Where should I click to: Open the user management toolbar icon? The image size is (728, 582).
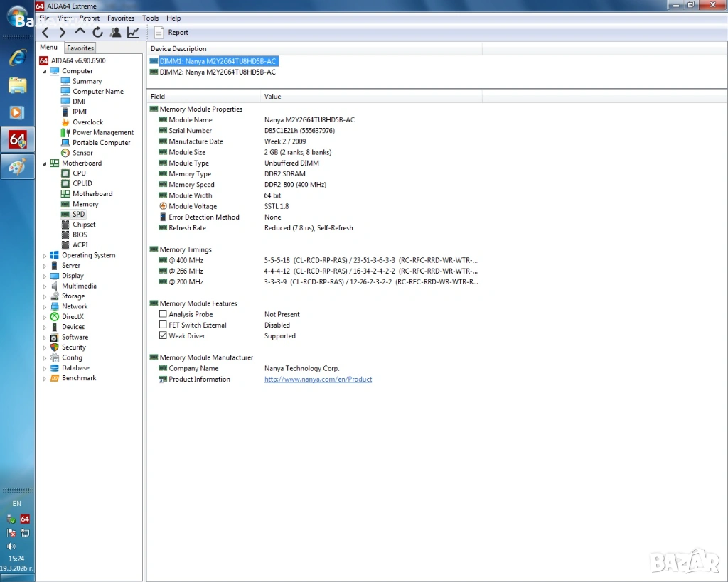click(115, 33)
